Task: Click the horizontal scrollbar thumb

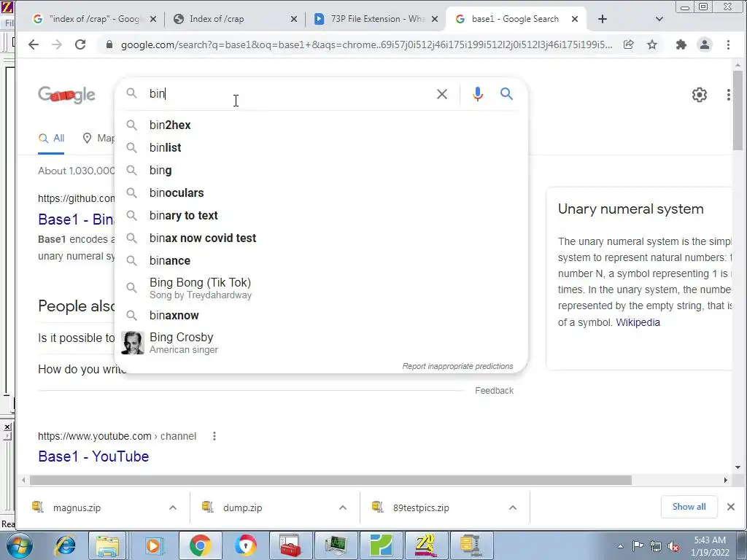Action: tap(330, 480)
